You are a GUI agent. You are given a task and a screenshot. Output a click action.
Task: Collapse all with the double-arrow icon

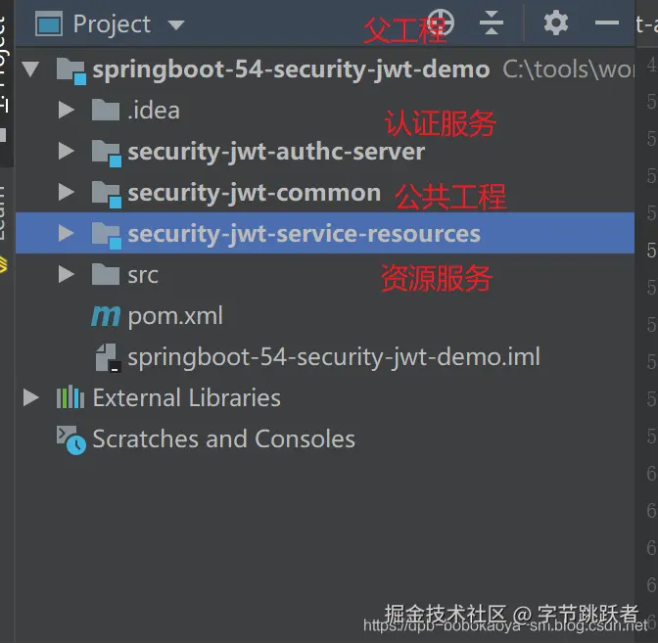(x=492, y=23)
